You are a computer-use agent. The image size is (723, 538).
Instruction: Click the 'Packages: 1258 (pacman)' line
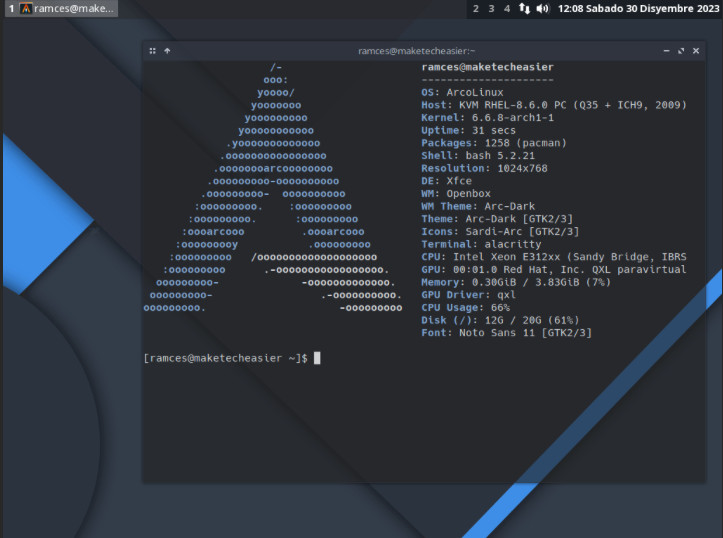494,143
